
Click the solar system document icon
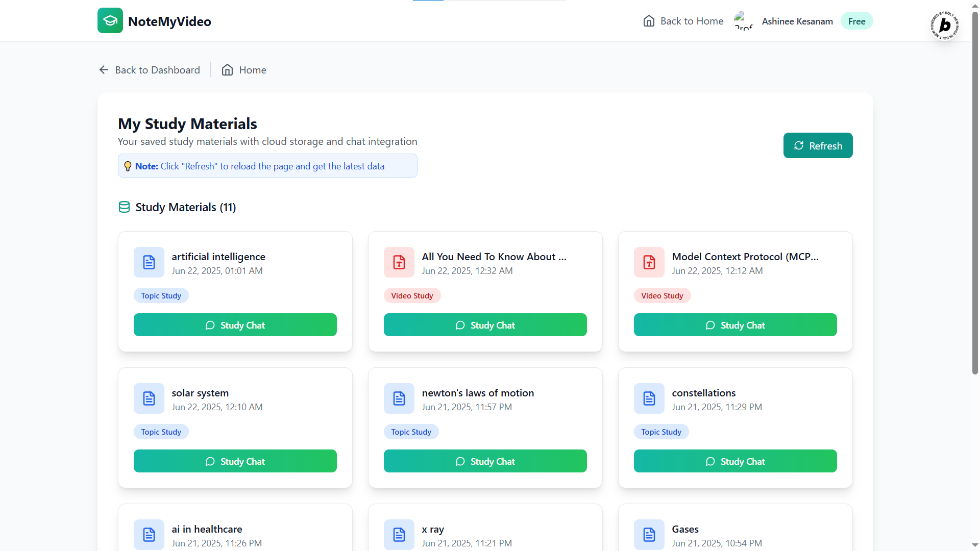(149, 398)
